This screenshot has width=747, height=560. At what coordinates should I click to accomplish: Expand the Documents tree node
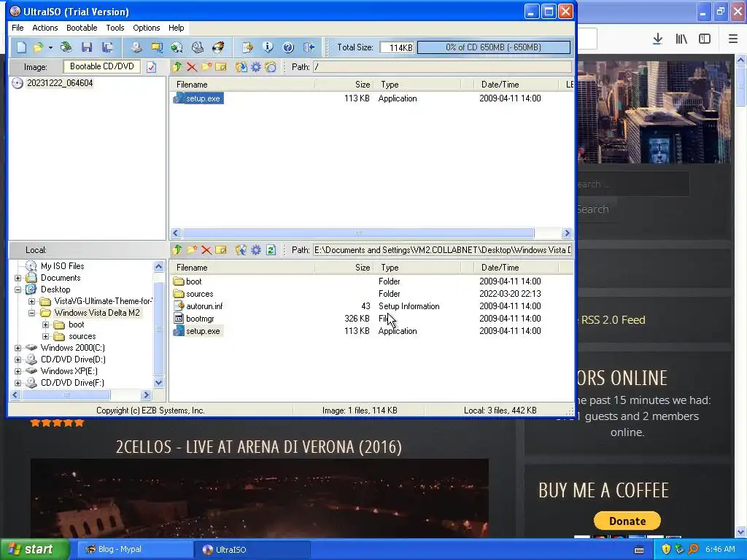18,278
